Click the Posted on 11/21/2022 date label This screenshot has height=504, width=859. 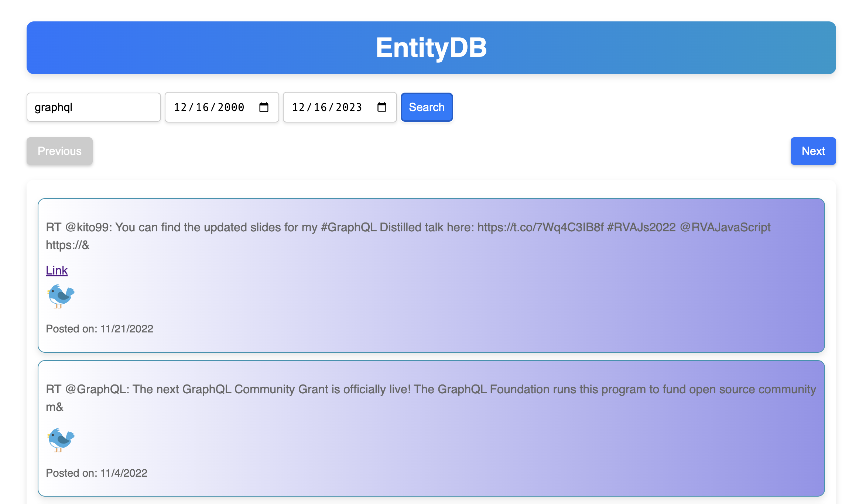[99, 329]
